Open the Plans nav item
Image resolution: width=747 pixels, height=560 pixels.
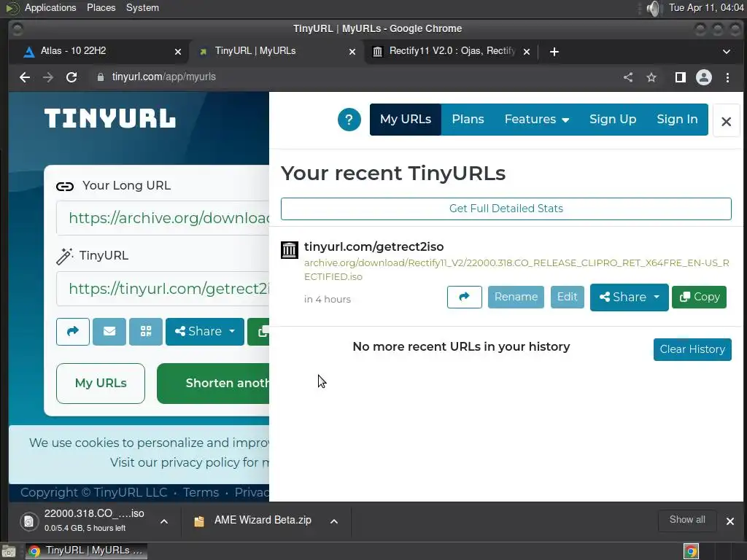[468, 120]
